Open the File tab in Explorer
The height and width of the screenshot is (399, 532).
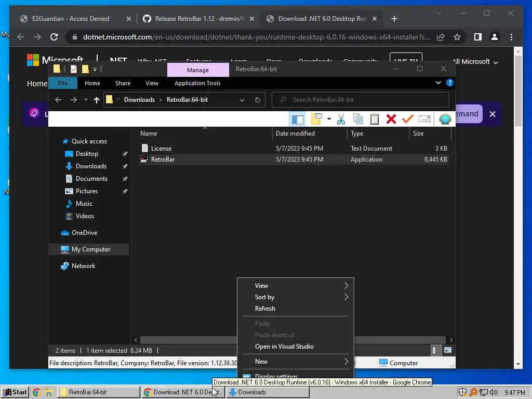pyautogui.click(x=63, y=83)
